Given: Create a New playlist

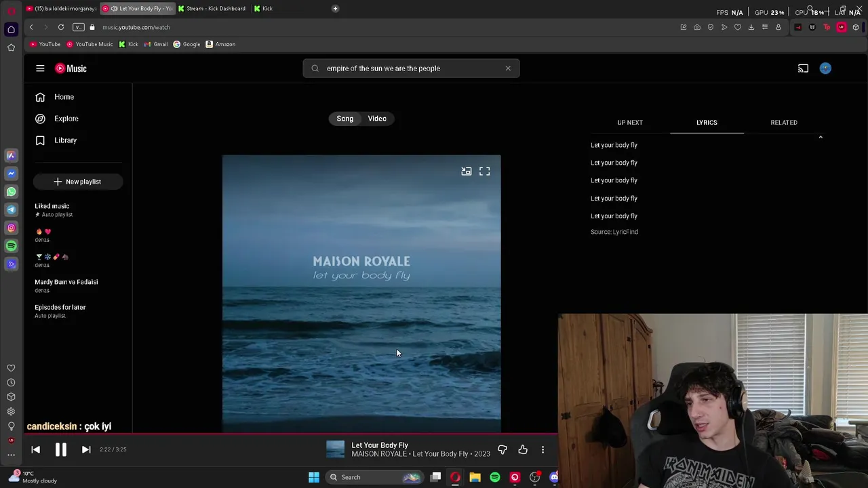Looking at the screenshot, I should pyautogui.click(x=78, y=182).
